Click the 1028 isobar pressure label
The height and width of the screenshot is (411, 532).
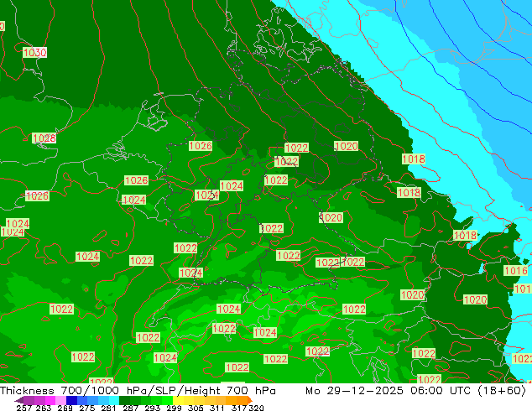tap(44, 138)
